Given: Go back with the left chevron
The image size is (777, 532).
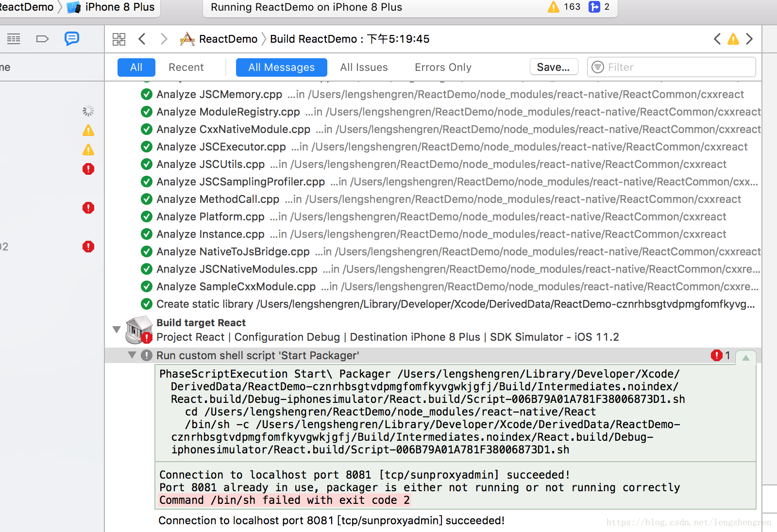Looking at the screenshot, I should 142,39.
